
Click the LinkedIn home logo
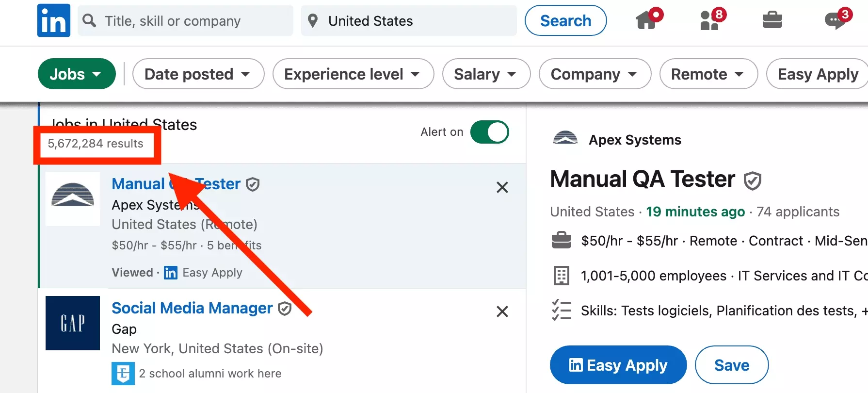(53, 20)
